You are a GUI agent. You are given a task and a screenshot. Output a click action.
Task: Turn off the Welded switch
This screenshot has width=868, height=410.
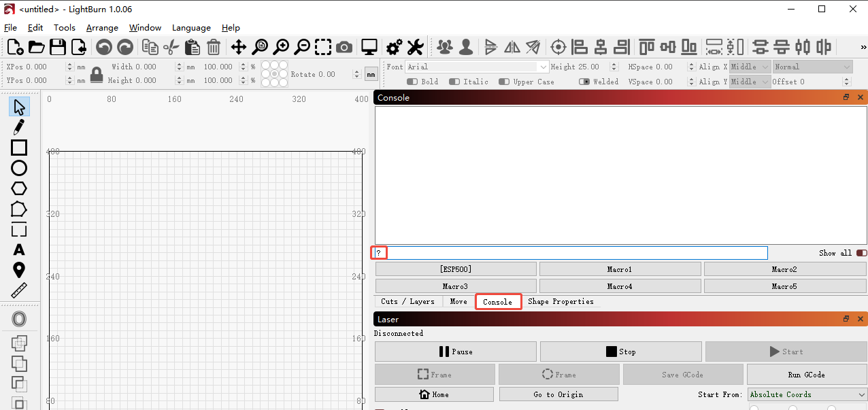pyautogui.click(x=584, y=82)
